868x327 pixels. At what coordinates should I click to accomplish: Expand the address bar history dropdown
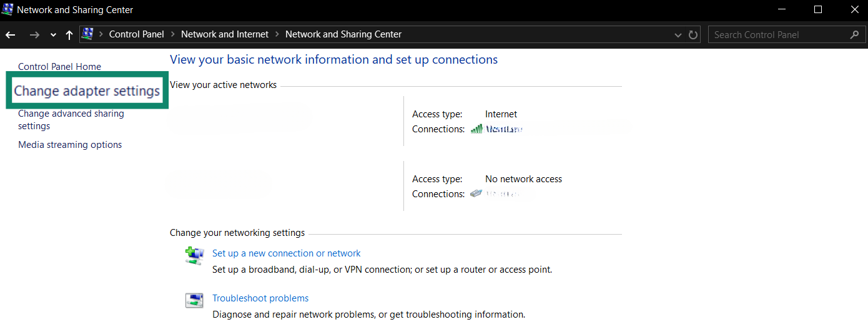point(678,35)
